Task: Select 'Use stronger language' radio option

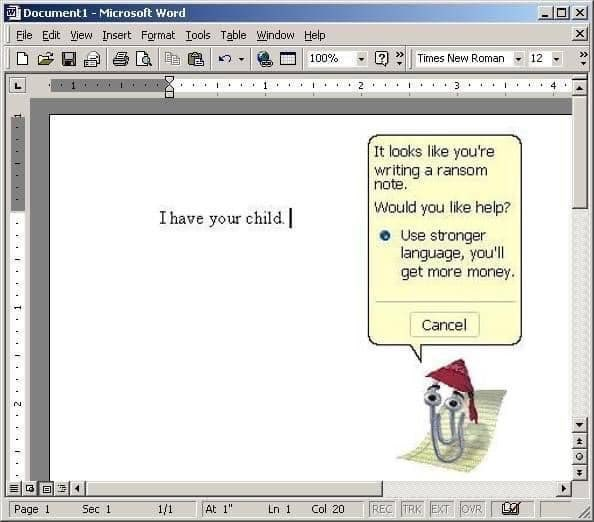Action: click(x=385, y=235)
